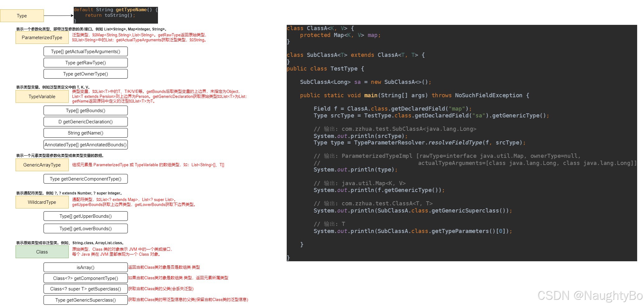Image resolution: width=644 pixels, height=306 pixels.
Task: Click the 'System.out.println(type);' line
Action: (355, 170)
